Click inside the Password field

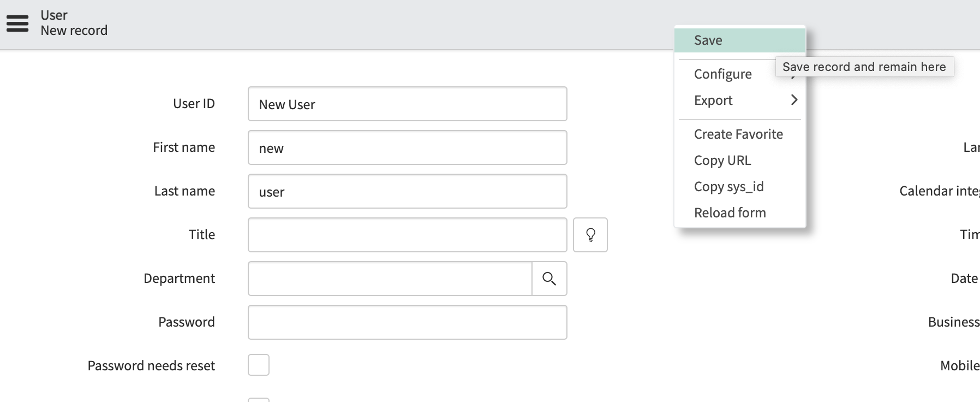pyautogui.click(x=407, y=322)
